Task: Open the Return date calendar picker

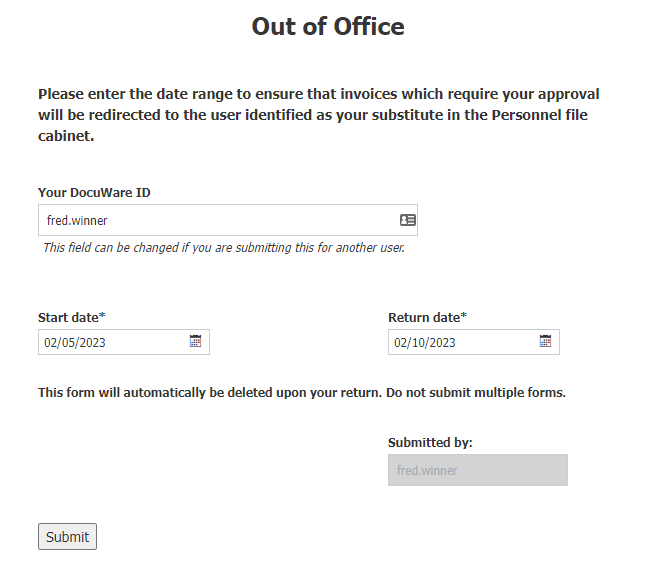Action: tap(545, 341)
